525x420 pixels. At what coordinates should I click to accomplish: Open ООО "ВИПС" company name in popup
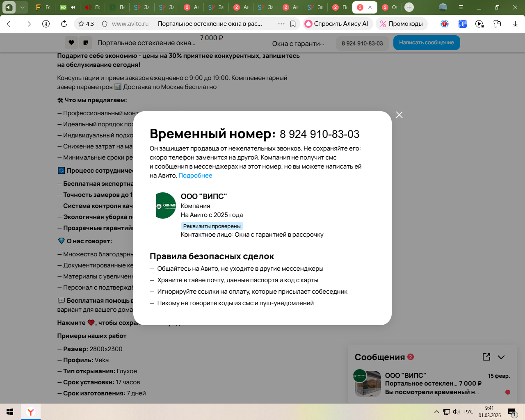pos(204,196)
